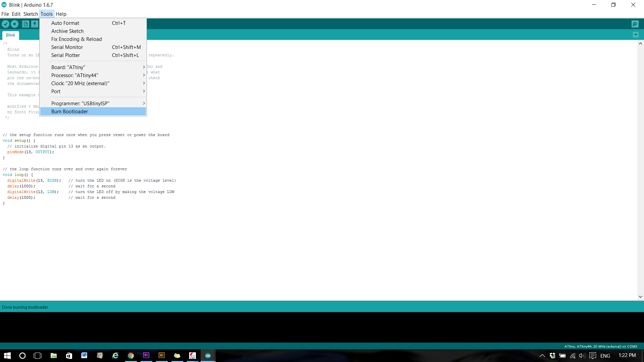Screen dimensions: 644x362
Task: Open Serial Plotter from Tools menu
Action: [x=93, y=55]
